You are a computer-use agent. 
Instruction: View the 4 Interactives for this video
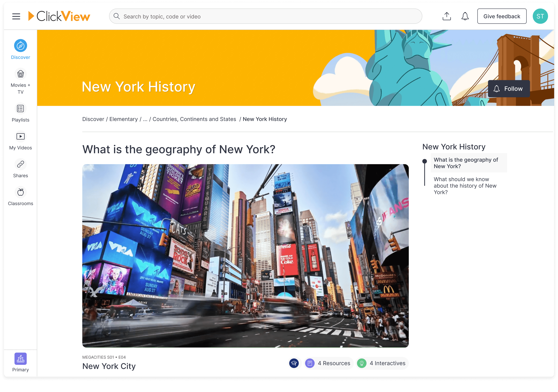pos(382,363)
